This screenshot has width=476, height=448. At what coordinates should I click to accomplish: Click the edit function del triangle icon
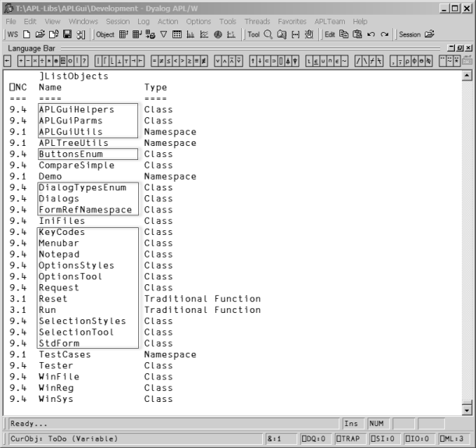click(164, 34)
